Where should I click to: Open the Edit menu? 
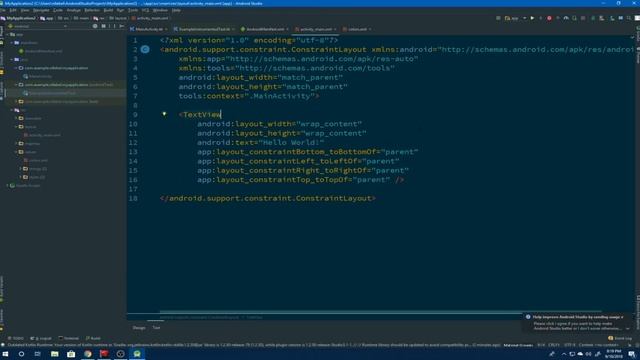tap(13, 10)
